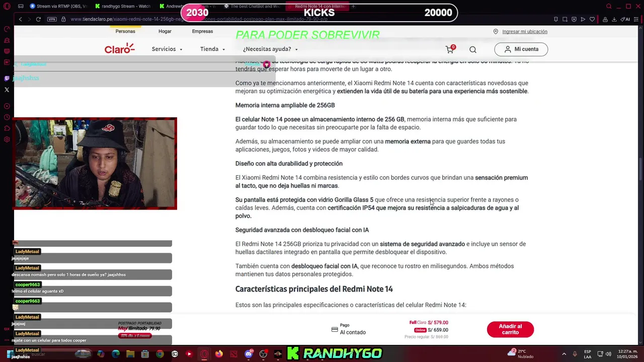Open the Windows Start button

[10, 354]
